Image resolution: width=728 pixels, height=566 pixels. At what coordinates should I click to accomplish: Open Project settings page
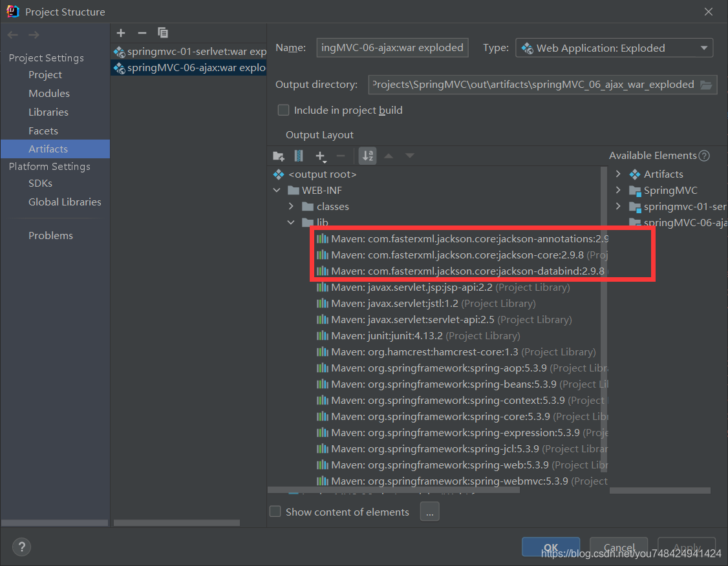[x=45, y=75]
